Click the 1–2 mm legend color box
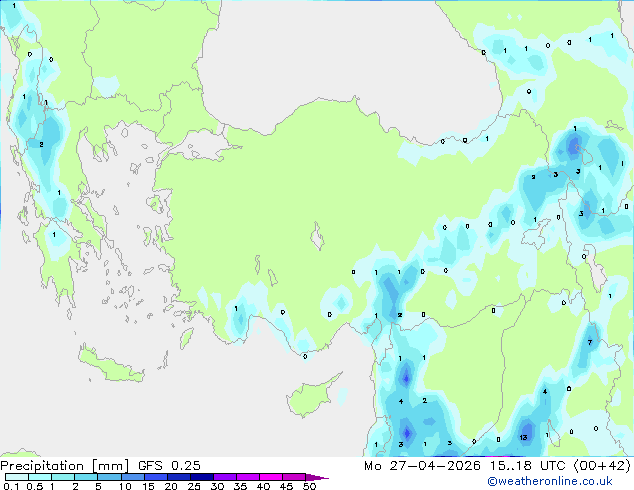Viewport: 634px width, 490px height. click(x=63, y=477)
